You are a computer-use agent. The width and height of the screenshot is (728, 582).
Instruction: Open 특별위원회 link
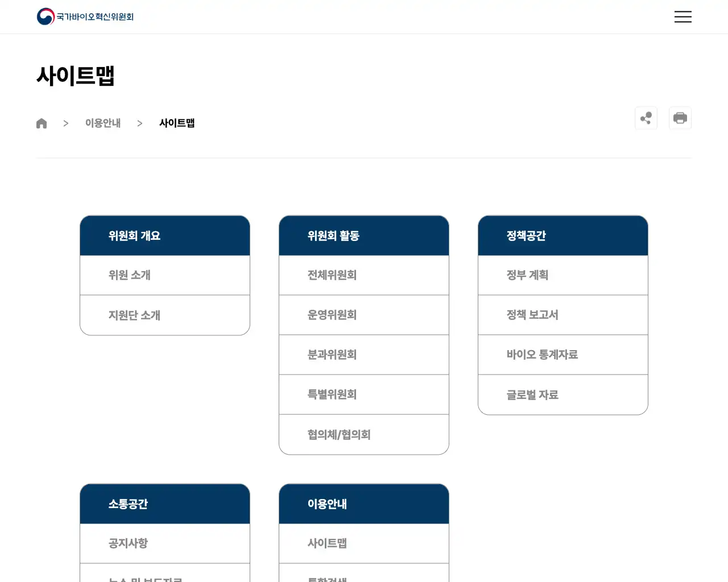[364, 394]
